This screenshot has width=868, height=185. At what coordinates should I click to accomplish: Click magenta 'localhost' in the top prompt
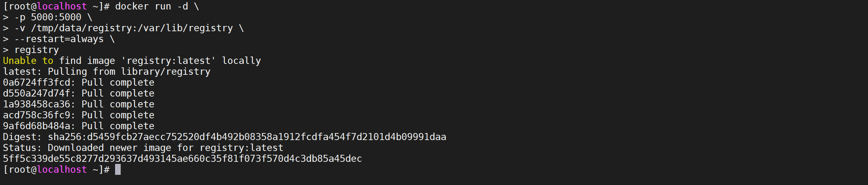pos(62,6)
